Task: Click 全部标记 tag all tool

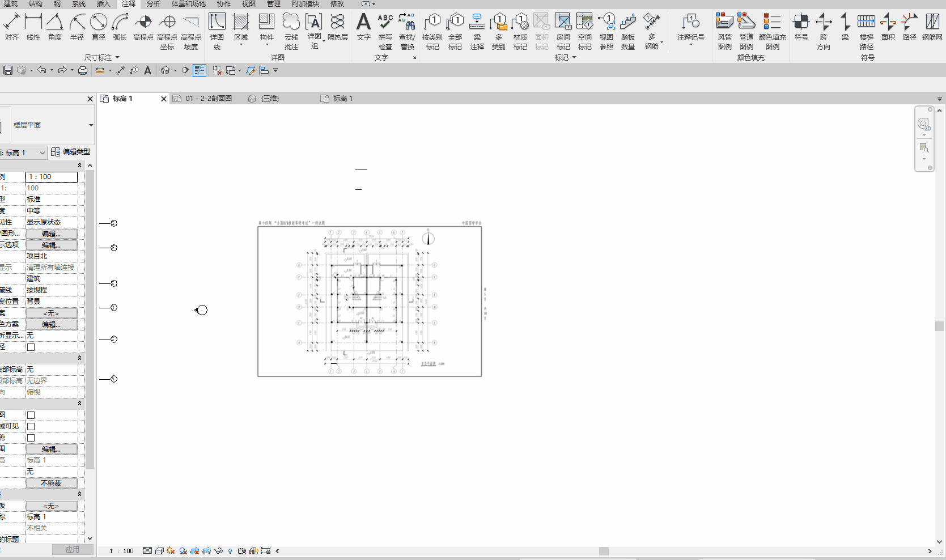Action: 455,32
